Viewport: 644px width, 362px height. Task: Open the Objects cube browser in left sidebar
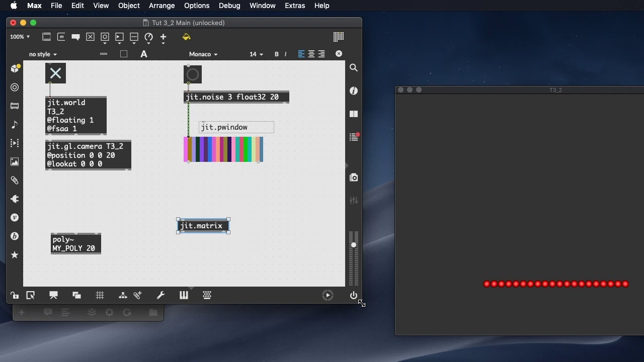coord(15,68)
